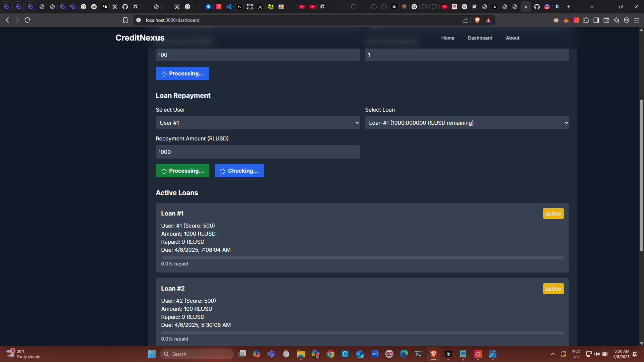644x362 pixels.
Task: Click the Loan #1 repayment progress bar
Action: (362, 258)
